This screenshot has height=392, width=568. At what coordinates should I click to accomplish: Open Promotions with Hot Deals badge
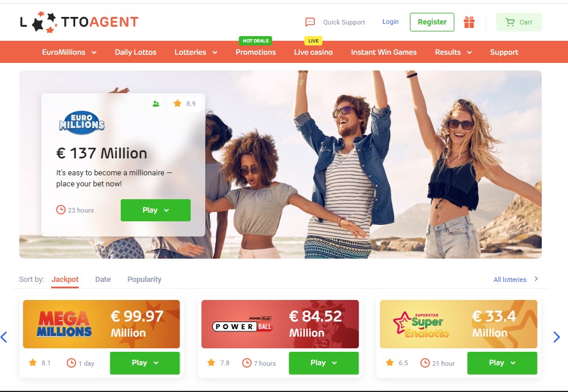pos(256,52)
